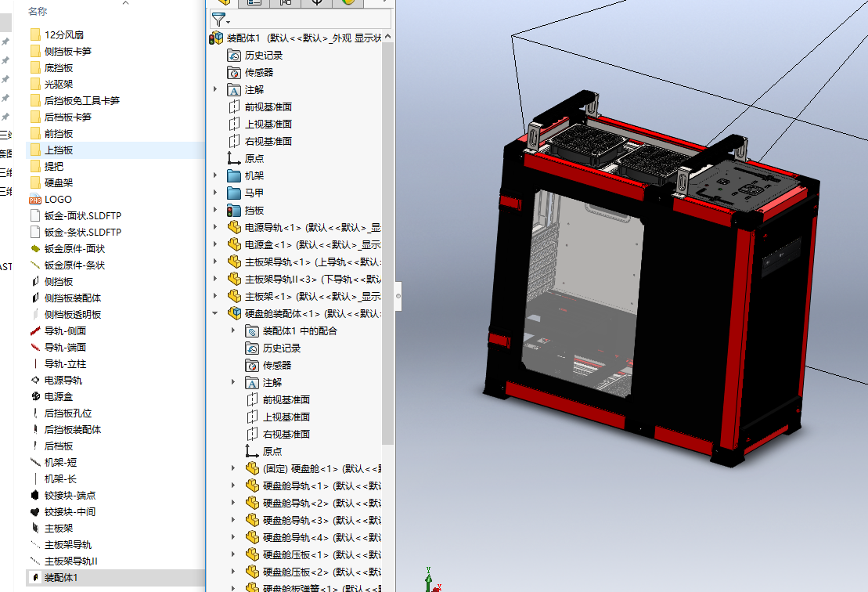
Task: Click the feature tree vertical scrollbar thumb
Action: 388,244
